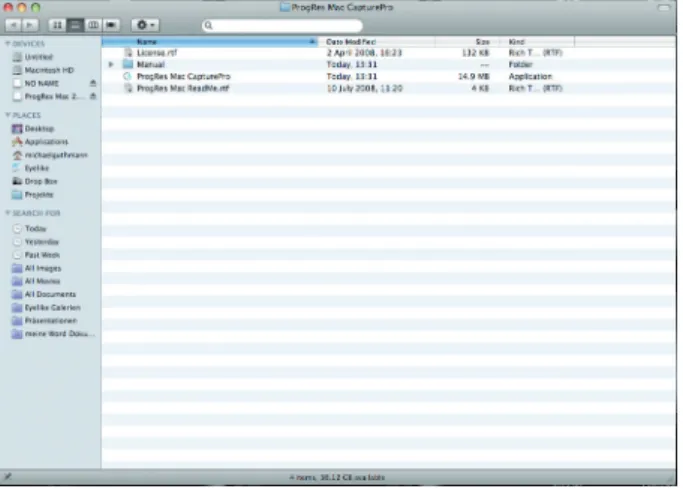The width and height of the screenshot is (683, 489).
Task: Expand the Manual folder triangle
Action: 111,64
